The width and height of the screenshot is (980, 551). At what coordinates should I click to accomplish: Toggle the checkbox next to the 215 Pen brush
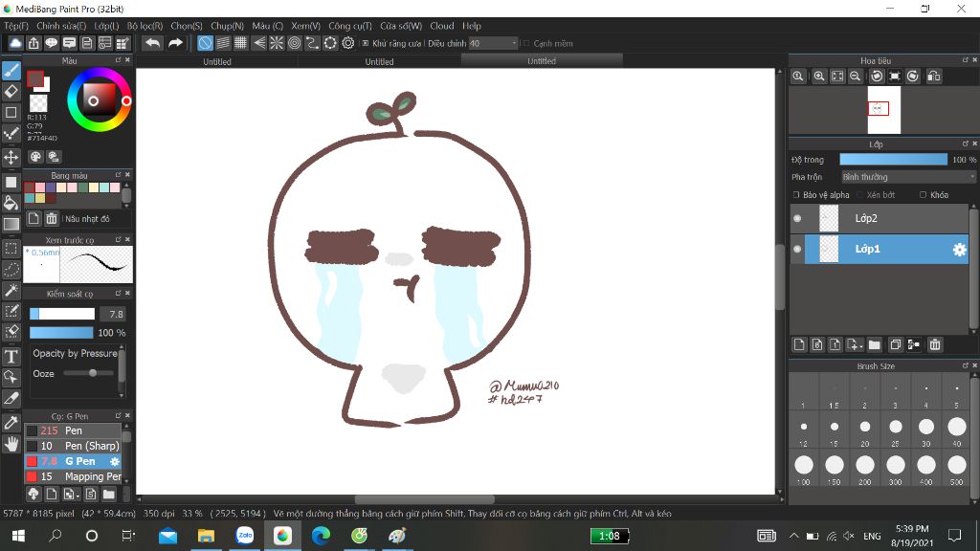pyautogui.click(x=32, y=430)
